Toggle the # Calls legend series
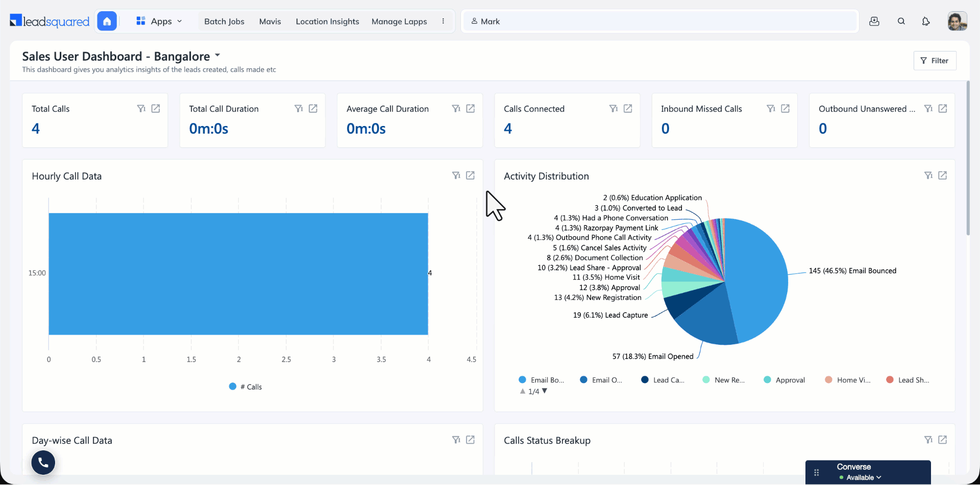 [x=246, y=387]
